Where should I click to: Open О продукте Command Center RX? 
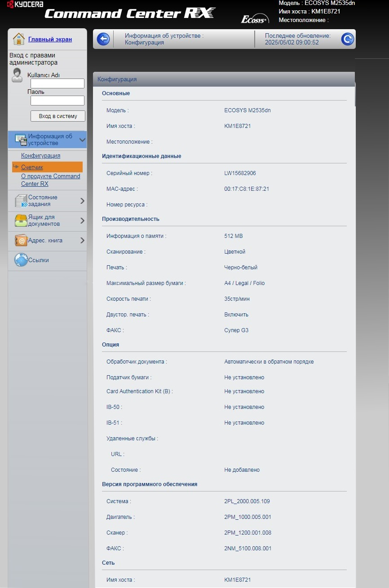[x=50, y=180]
